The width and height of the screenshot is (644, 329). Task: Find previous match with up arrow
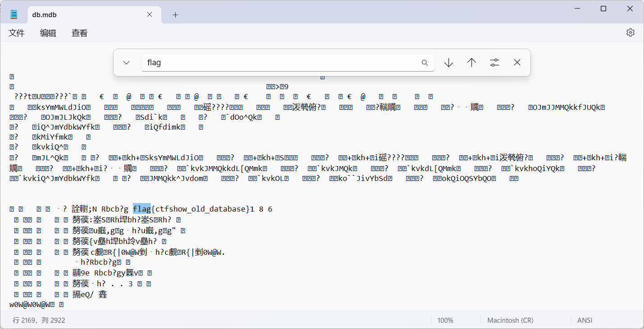click(x=472, y=63)
